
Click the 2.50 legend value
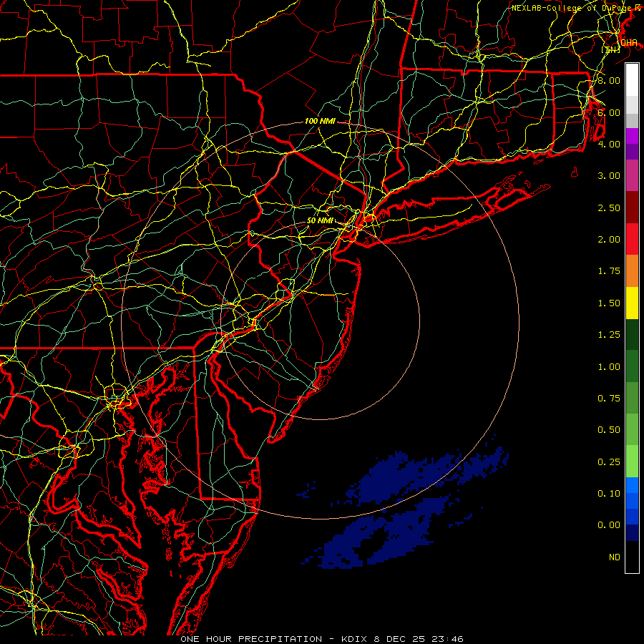click(609, 208)
